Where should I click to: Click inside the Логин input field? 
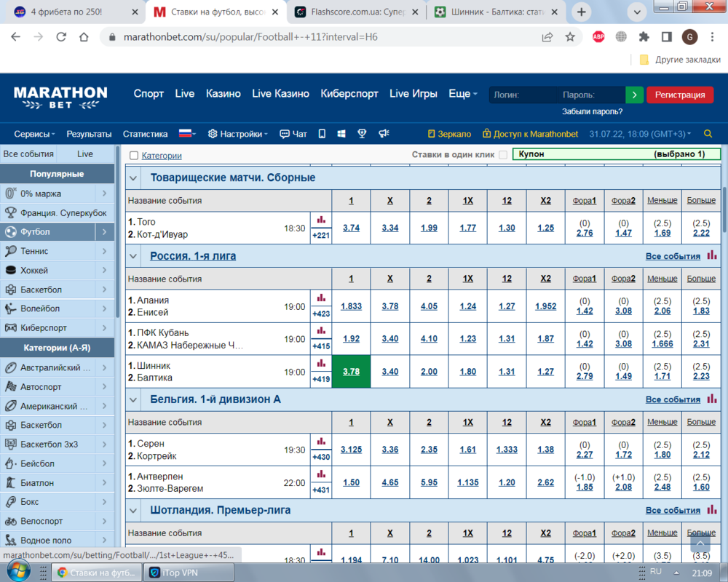click(x=523, y=95)
